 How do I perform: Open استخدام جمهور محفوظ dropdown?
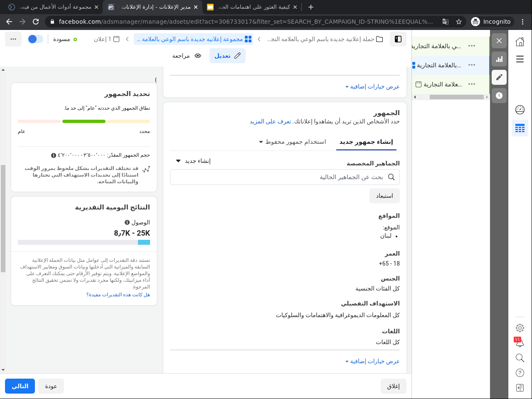pyautogui.click(x=293, y=142)
